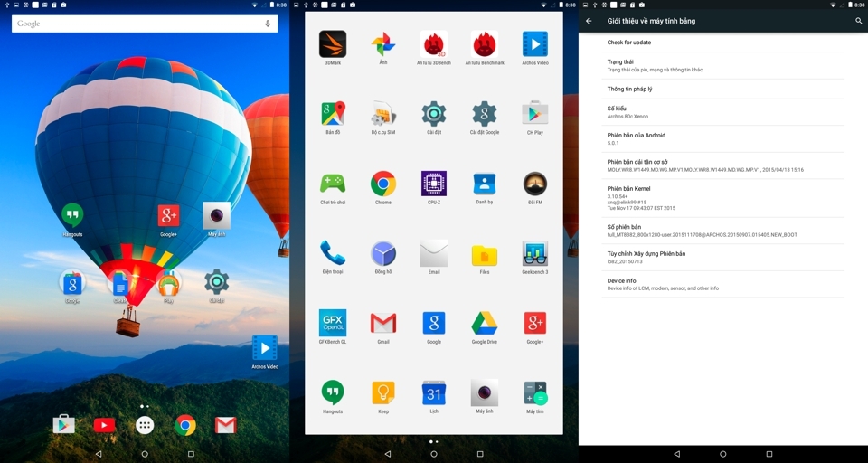The image size is (868, 463).
Task: Tap Recents button on the app drawer screen
Action: (480, 454)
